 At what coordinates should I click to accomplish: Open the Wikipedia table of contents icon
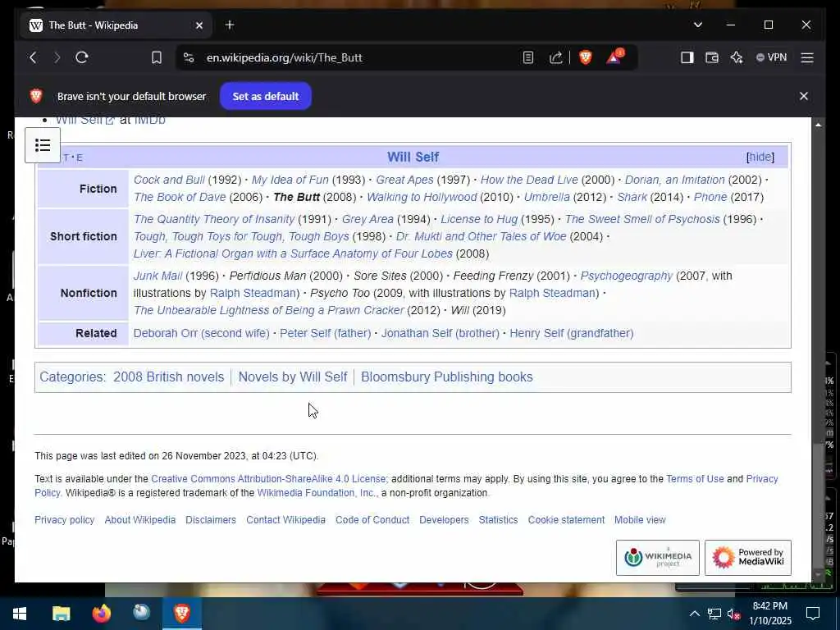tap(43, 145)
